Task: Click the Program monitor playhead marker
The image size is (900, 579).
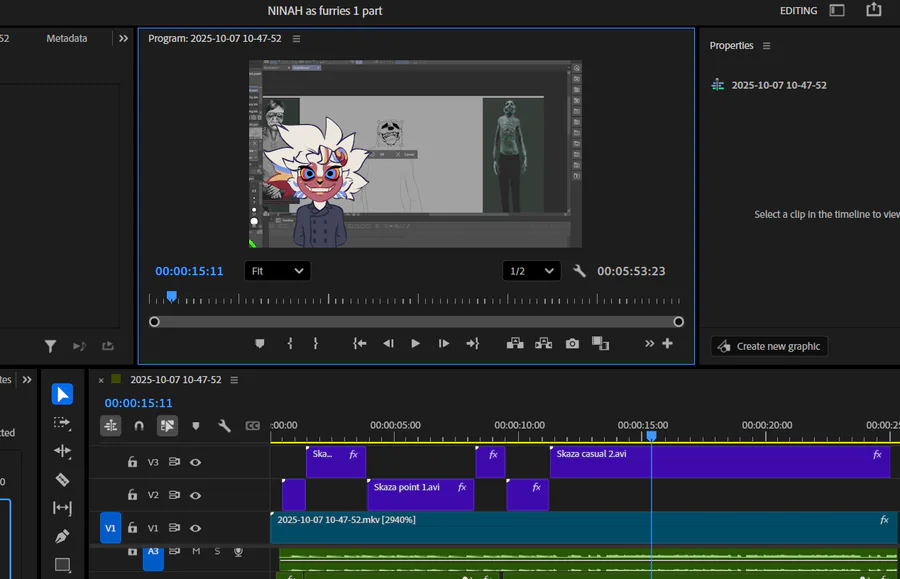Action: 172,296
